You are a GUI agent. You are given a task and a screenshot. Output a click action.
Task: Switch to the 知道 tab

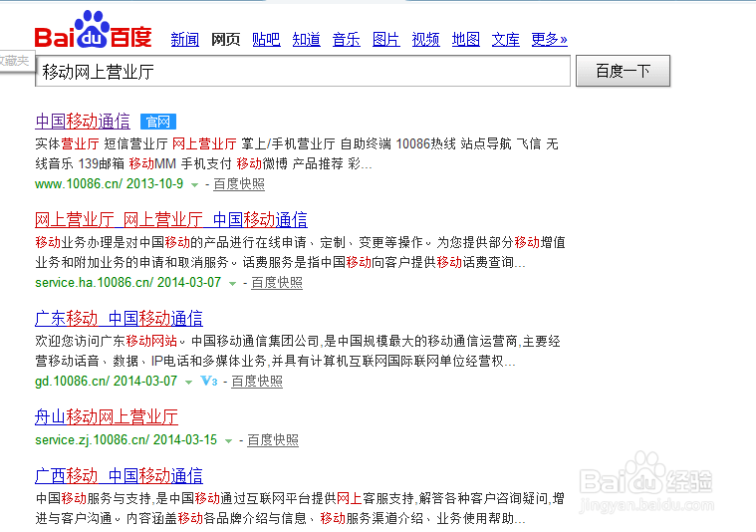tap(306, 39)
